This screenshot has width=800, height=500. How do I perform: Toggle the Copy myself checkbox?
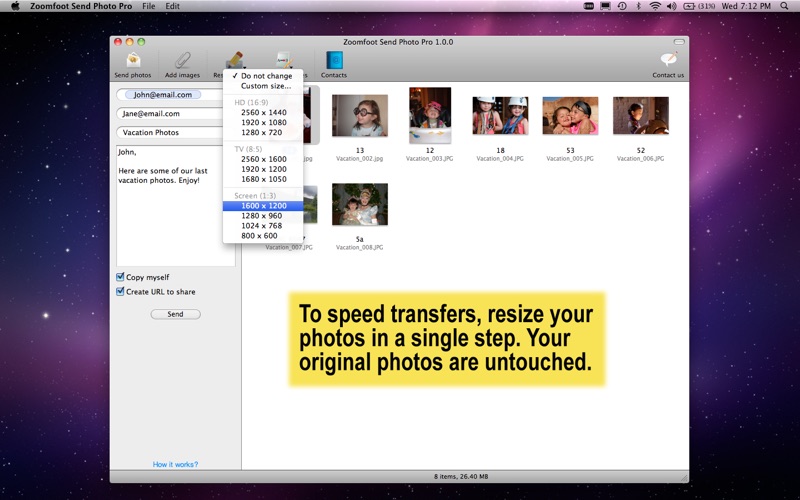(120, 277)
